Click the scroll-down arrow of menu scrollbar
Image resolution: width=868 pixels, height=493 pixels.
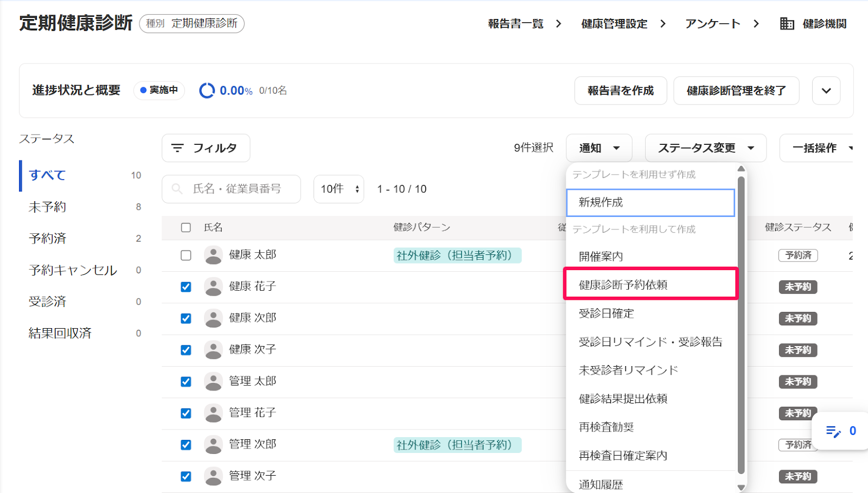741,488
